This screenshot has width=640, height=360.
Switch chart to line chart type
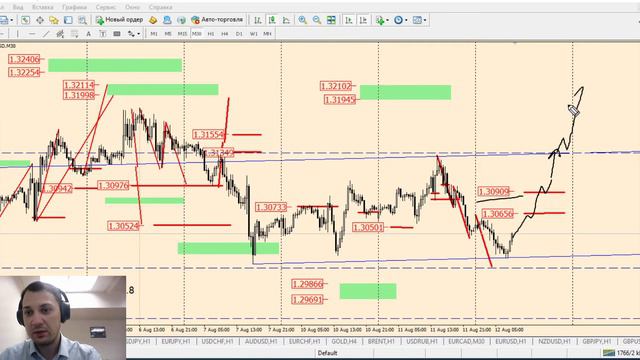[x=286, y=20]
